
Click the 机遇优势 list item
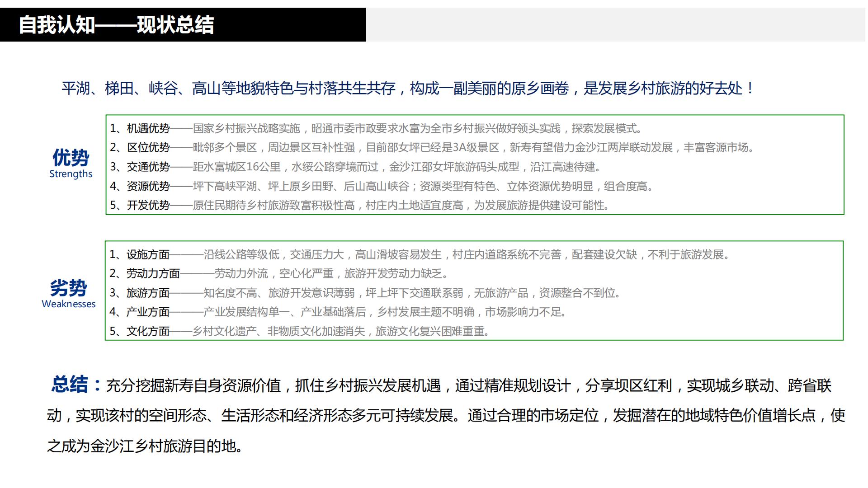(x=316, y=127)
